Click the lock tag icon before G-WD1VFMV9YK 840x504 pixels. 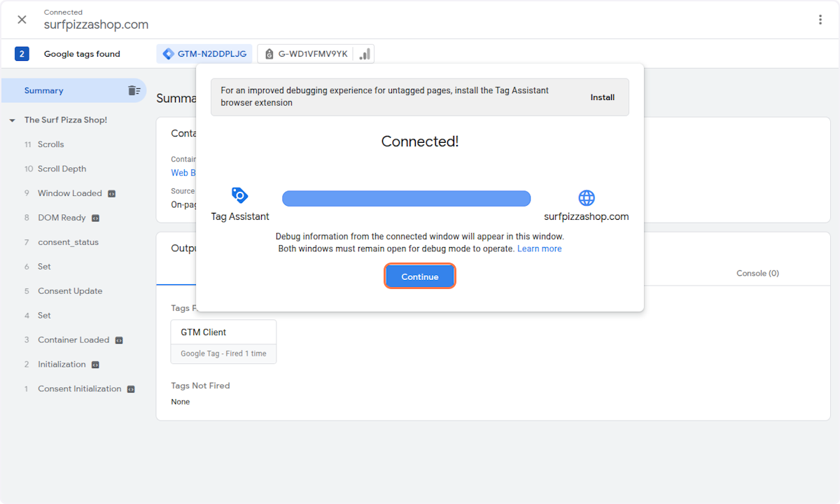pyautogui.click(x=269, y=54)
